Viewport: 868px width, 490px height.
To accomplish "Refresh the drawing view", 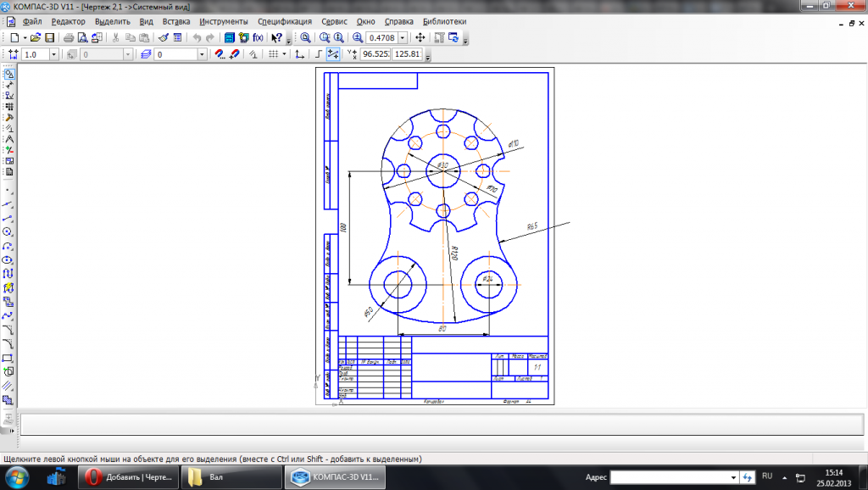I will click(453, 37).
